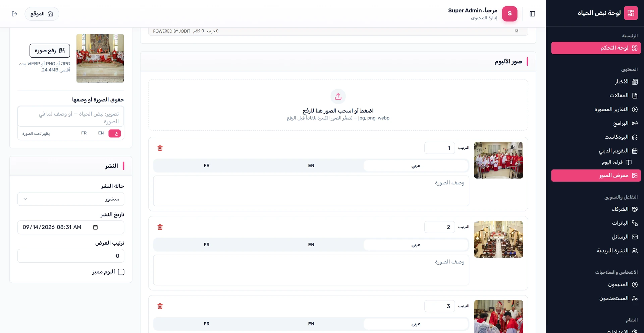Click the logout icon in top bar
Image resolution: width=644 pixels, height=333 pixels.
click(x=14, y=14)
